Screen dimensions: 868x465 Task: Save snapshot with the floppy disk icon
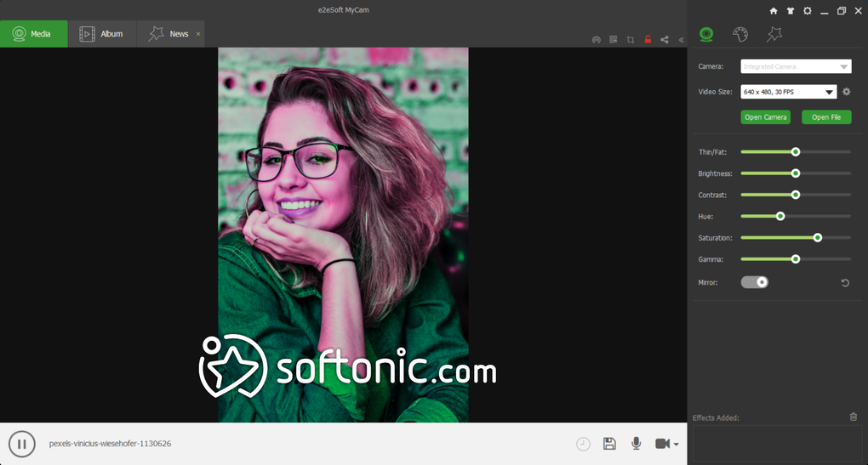[x=609, y=444]
